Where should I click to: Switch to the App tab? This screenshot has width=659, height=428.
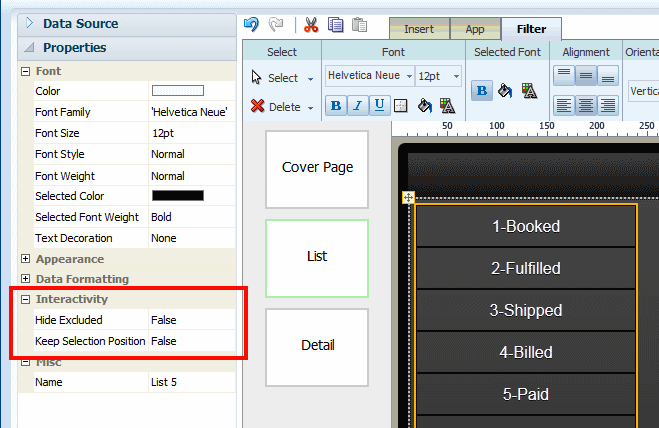point(475,29)
